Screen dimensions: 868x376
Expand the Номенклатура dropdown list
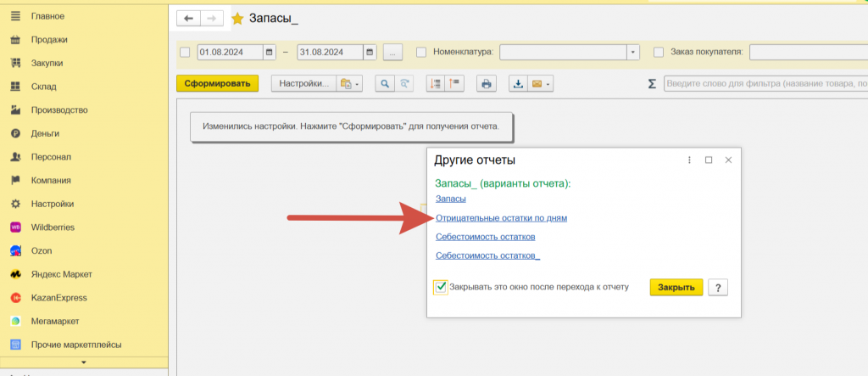click(632, 53)
